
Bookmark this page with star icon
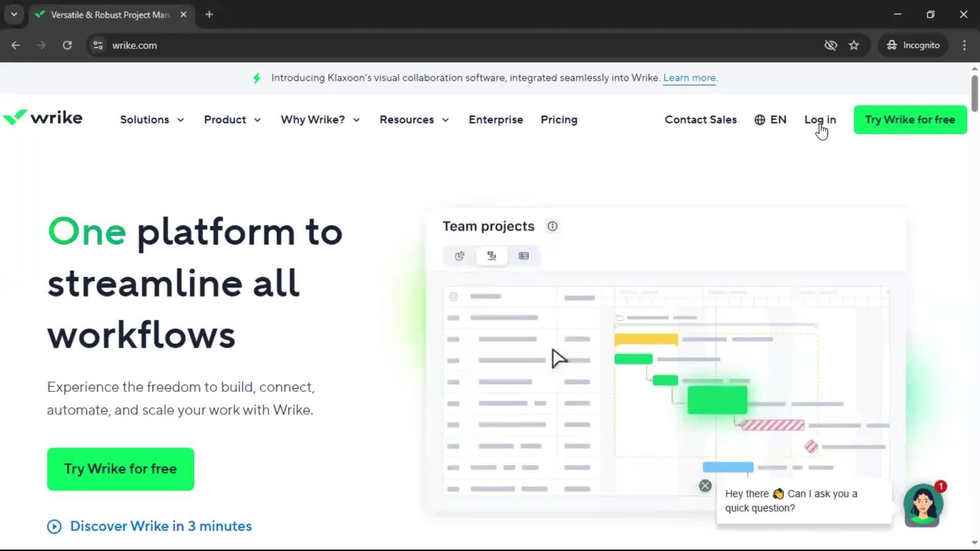tap(854, 45)
